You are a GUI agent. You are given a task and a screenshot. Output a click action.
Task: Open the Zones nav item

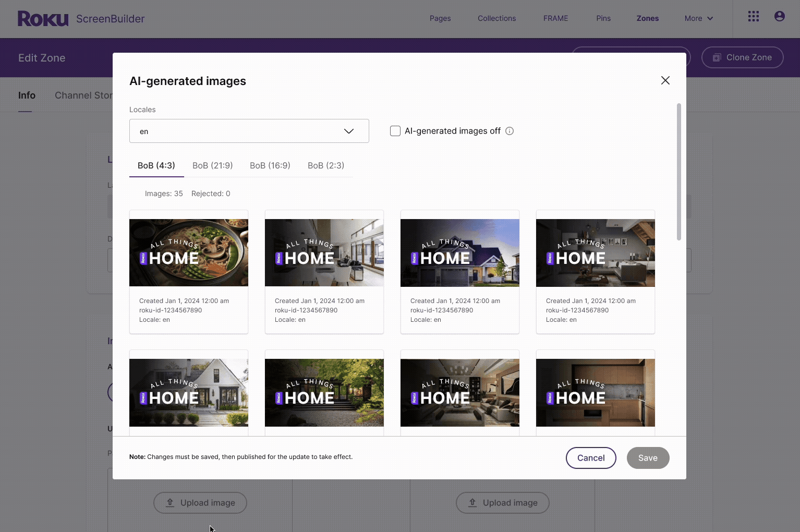(647, 18)
